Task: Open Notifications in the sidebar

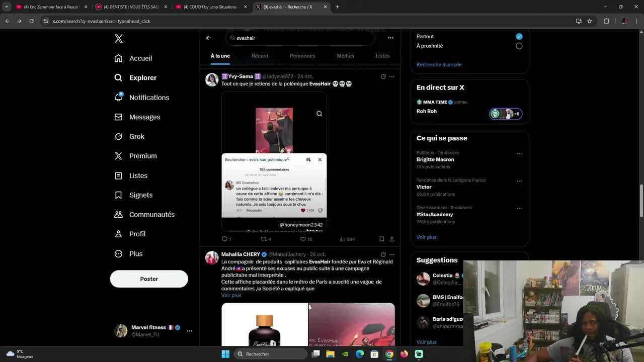Action: [x=142, y=98]
